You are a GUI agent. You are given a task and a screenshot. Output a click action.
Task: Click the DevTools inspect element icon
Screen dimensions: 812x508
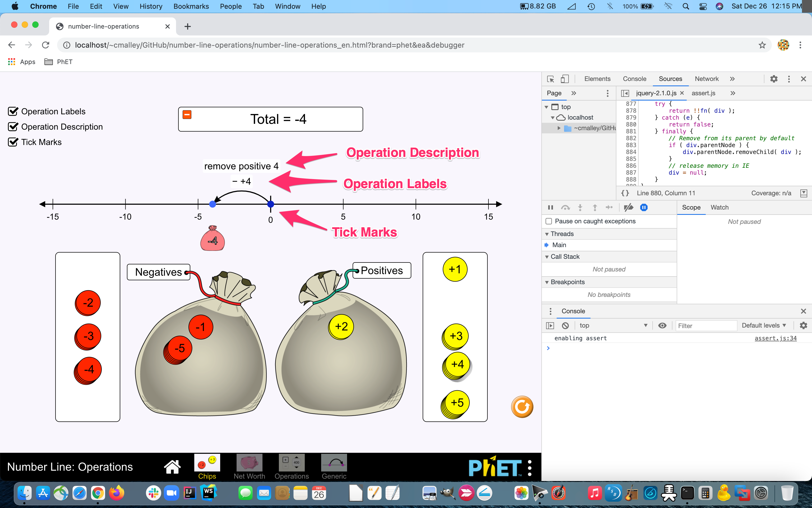[551, 79]
